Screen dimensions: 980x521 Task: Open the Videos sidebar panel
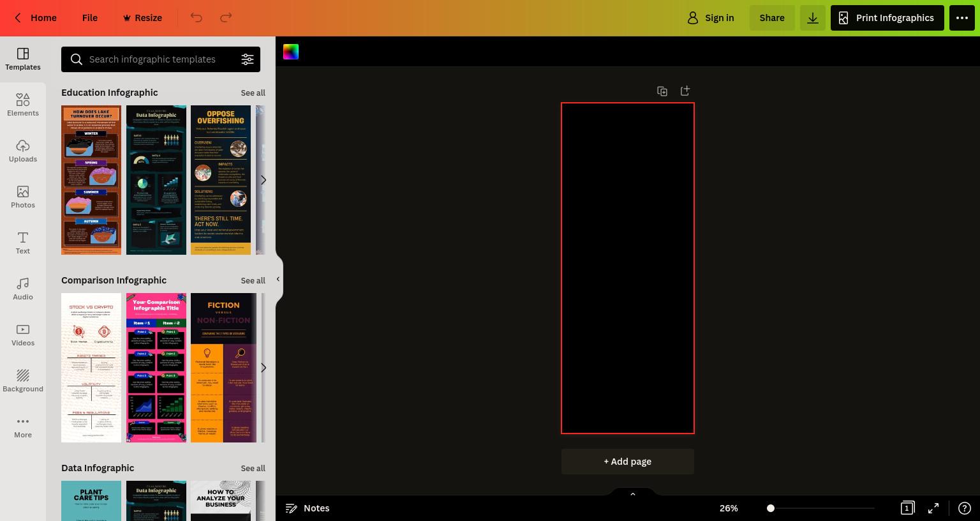(23, 335)
